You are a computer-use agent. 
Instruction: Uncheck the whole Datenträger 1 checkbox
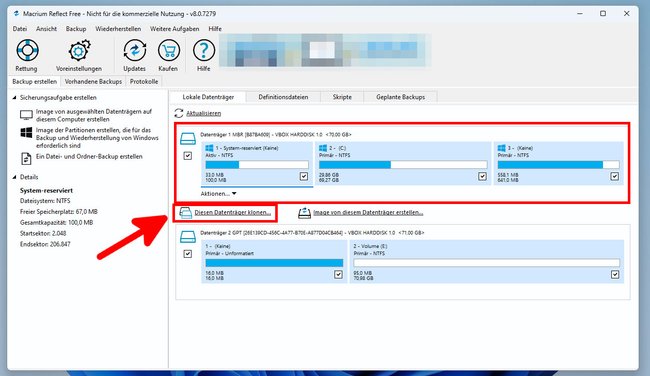click(x=188, y=156)
